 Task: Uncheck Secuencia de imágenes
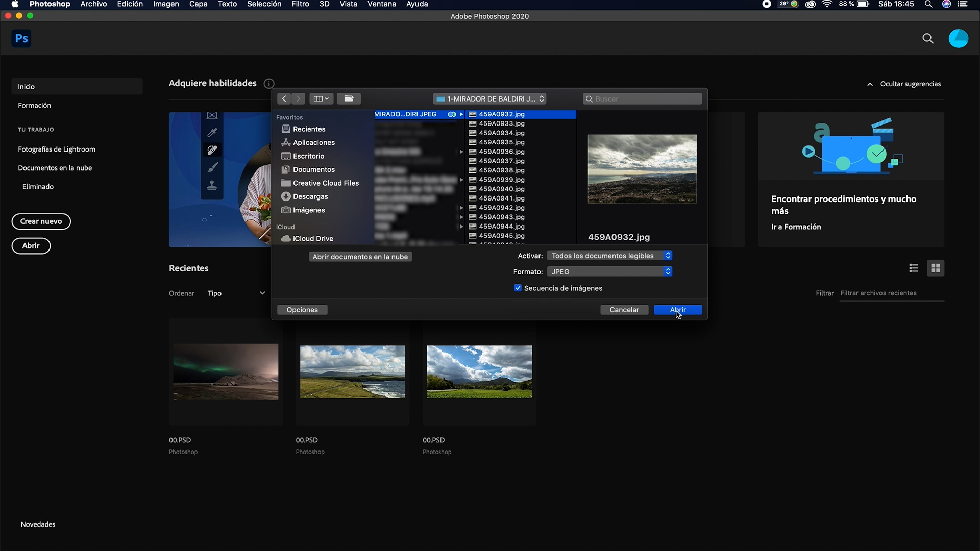518,288
